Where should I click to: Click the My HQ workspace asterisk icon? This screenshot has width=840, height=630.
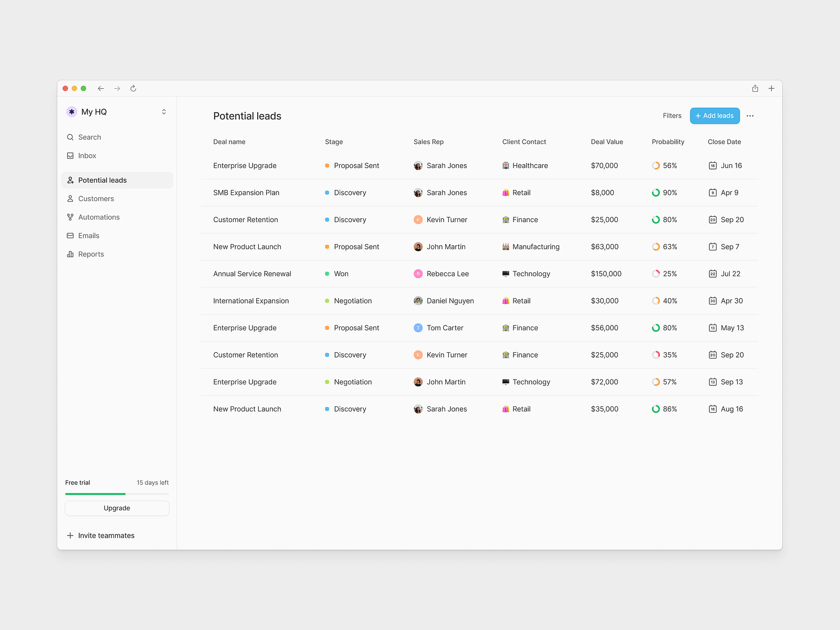coord(71,111)
